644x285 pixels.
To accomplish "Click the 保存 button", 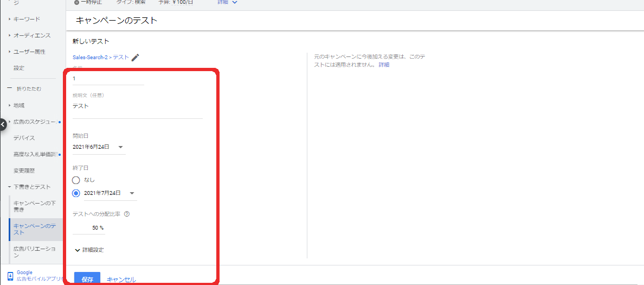I will [87, 279].
